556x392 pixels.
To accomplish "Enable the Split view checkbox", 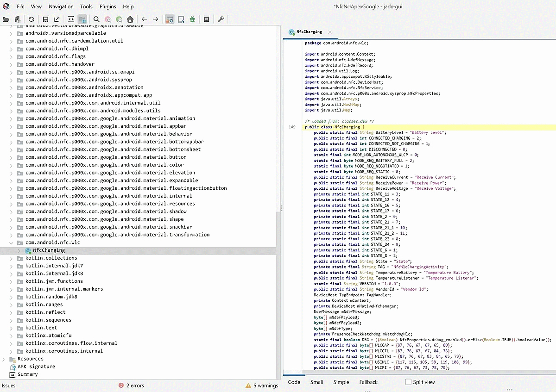I will pyautogui.click(x=408, y=382).
